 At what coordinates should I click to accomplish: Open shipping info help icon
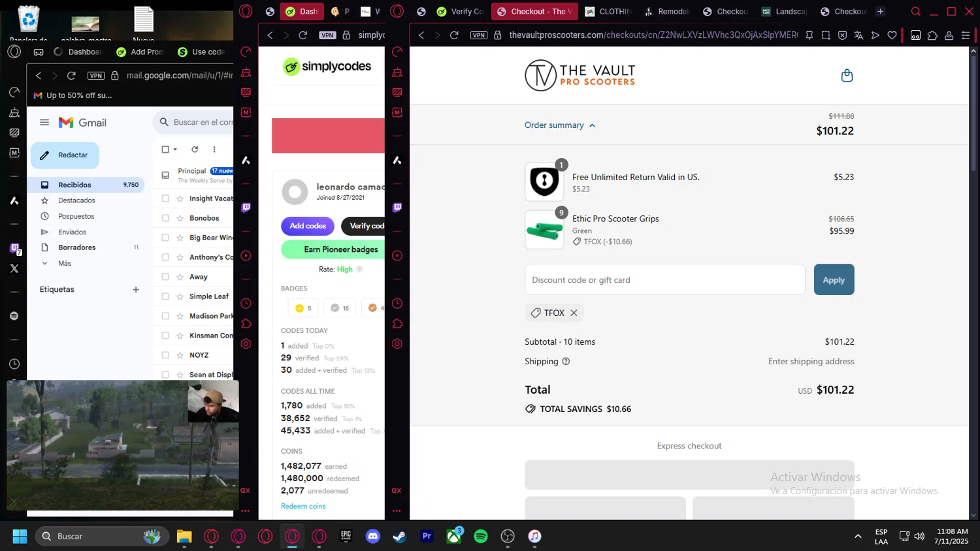tap(566, 361)
